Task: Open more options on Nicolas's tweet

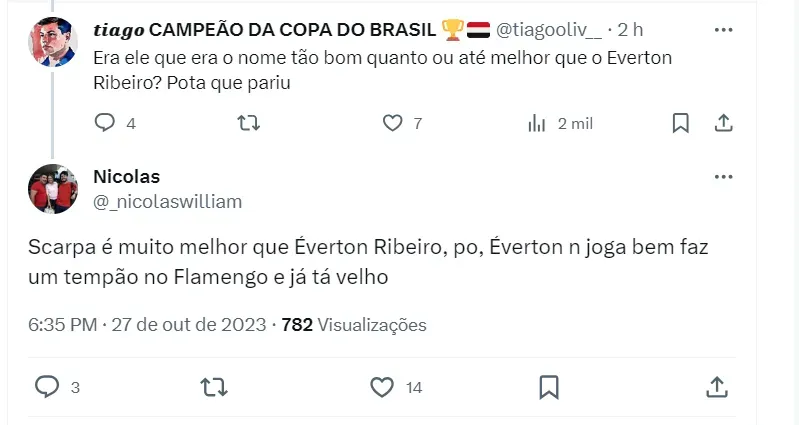Action: coord(724,177)
